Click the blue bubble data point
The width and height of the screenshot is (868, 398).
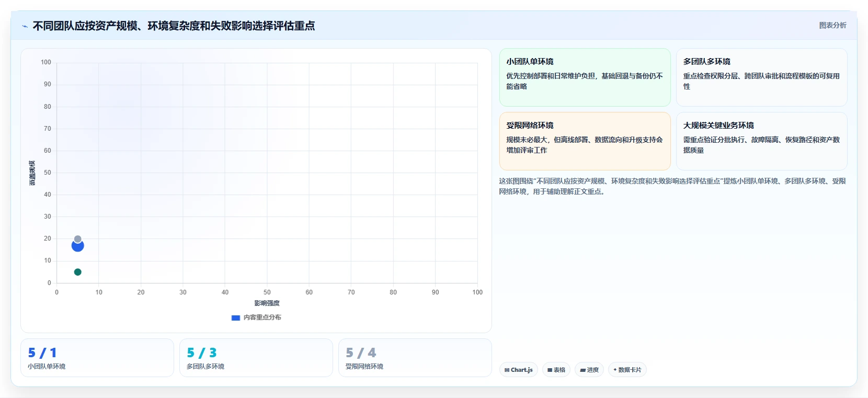[x=78, y=246]
